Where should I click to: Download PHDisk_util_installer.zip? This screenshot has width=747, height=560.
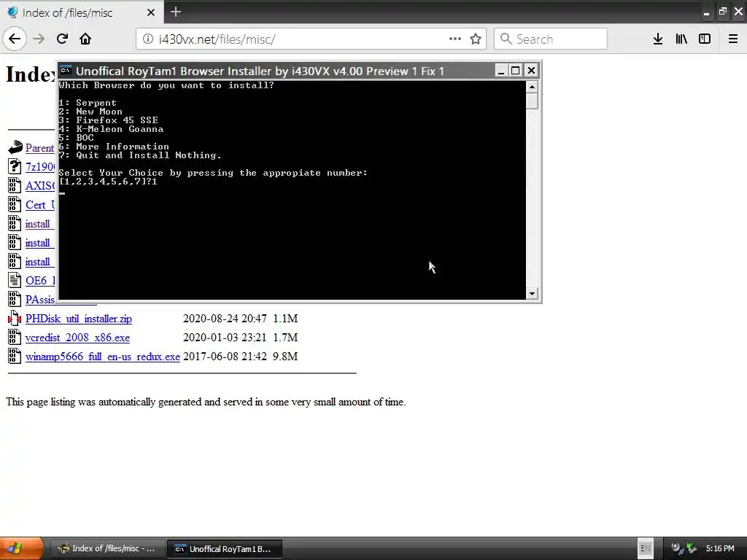[x=79, y=319]
